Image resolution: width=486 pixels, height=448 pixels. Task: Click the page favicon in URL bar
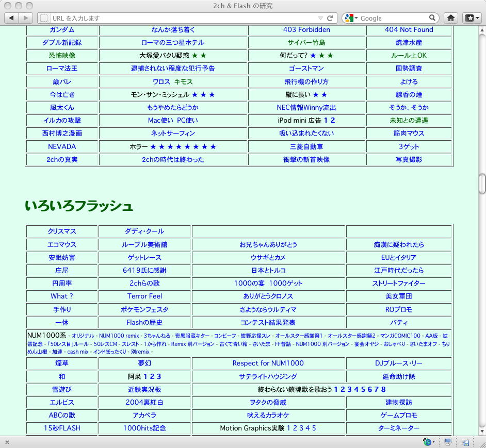tap(44, 18)
